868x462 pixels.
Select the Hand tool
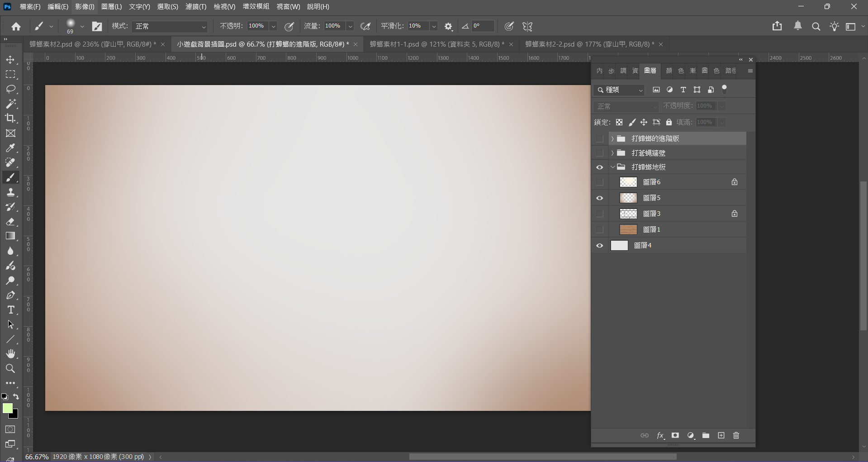coord(10,354)
